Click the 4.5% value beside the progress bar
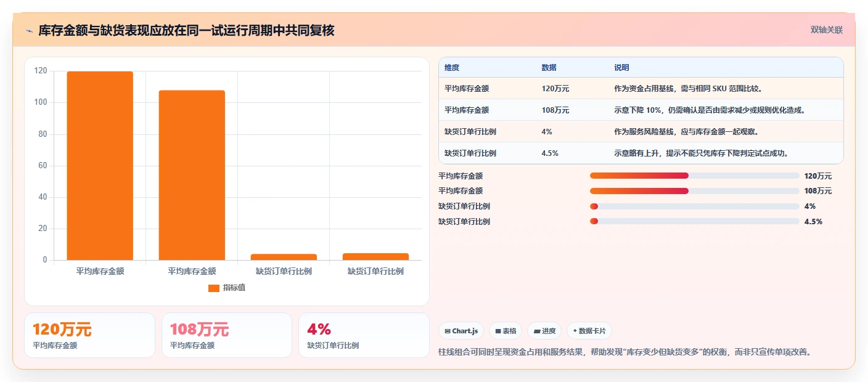 click(813, 221)
